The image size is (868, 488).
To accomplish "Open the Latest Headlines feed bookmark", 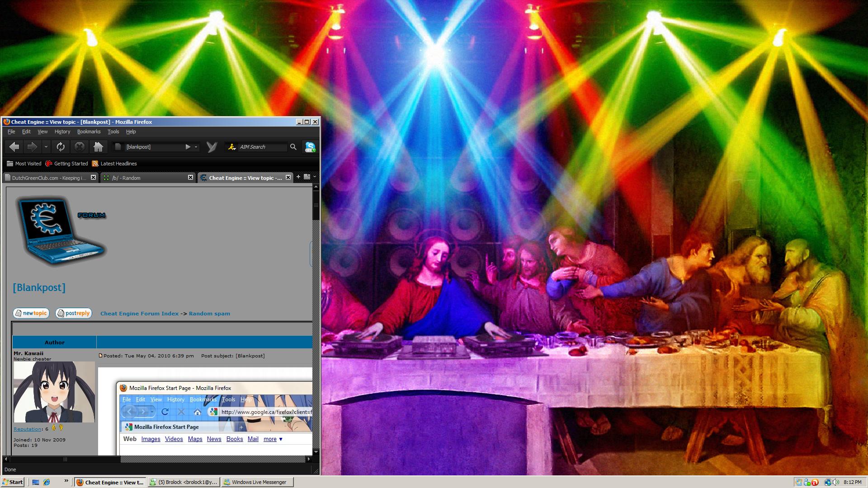I will (114, 164).
